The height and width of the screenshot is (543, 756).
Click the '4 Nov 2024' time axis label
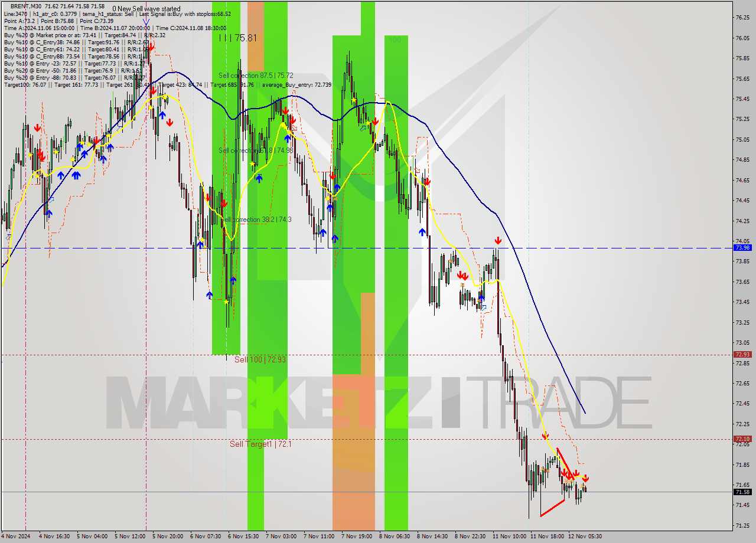[16, 537]
